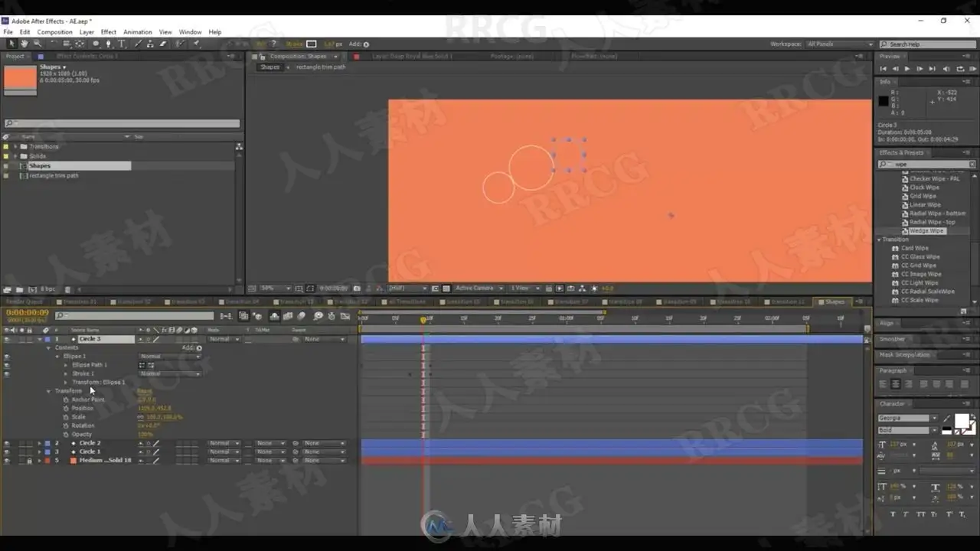980x551 pixels.
Task: Click the stroke color swatch in the toolbar
Action: [312, 44]
